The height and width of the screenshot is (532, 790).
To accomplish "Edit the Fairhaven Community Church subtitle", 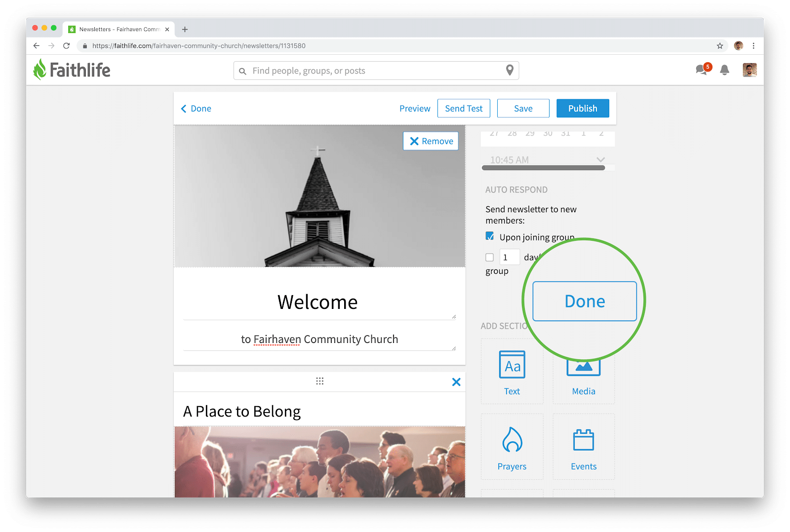I will coord(319,339).
